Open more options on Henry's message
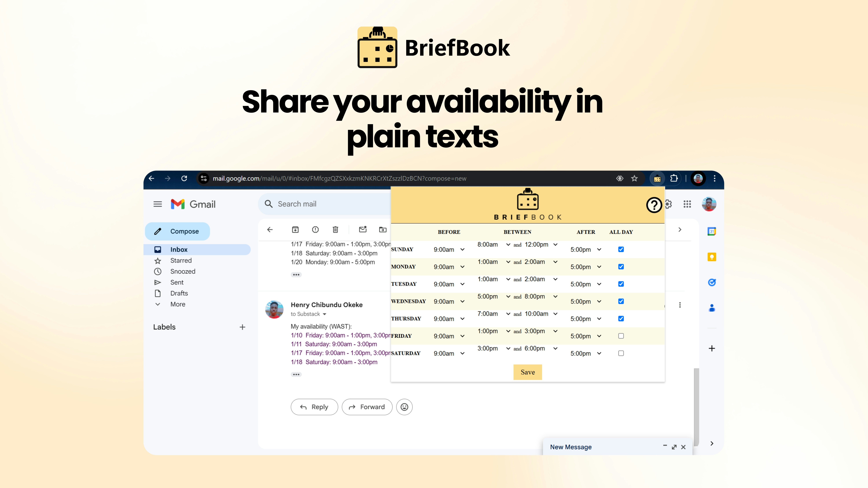The width and height of the screenshot is (868, 488). 680,305
